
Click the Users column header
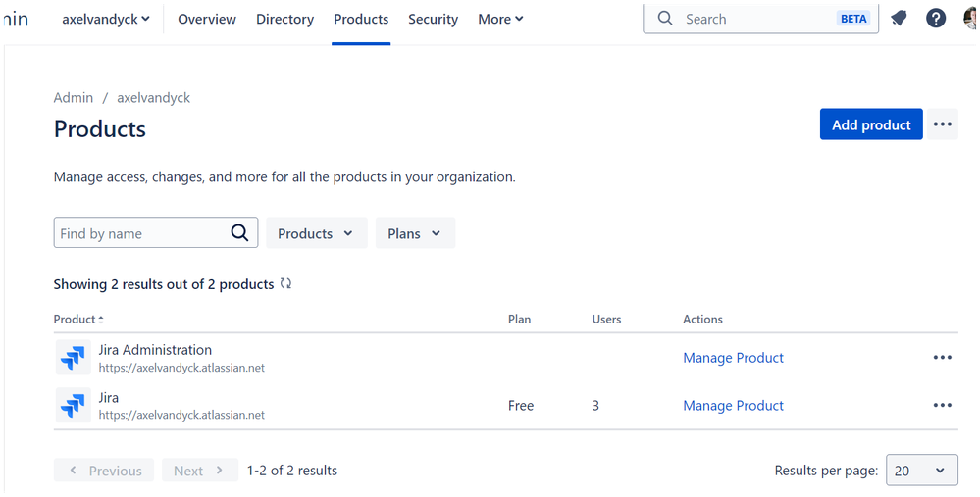click(x=607, y=319)
